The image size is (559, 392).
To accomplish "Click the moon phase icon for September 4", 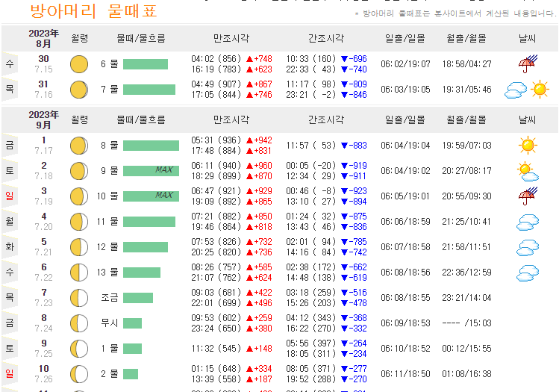I will [79, 222].
